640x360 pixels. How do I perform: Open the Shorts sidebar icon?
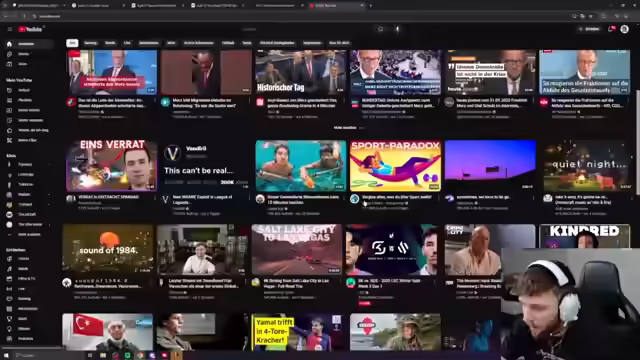click(x=9, y=54)
